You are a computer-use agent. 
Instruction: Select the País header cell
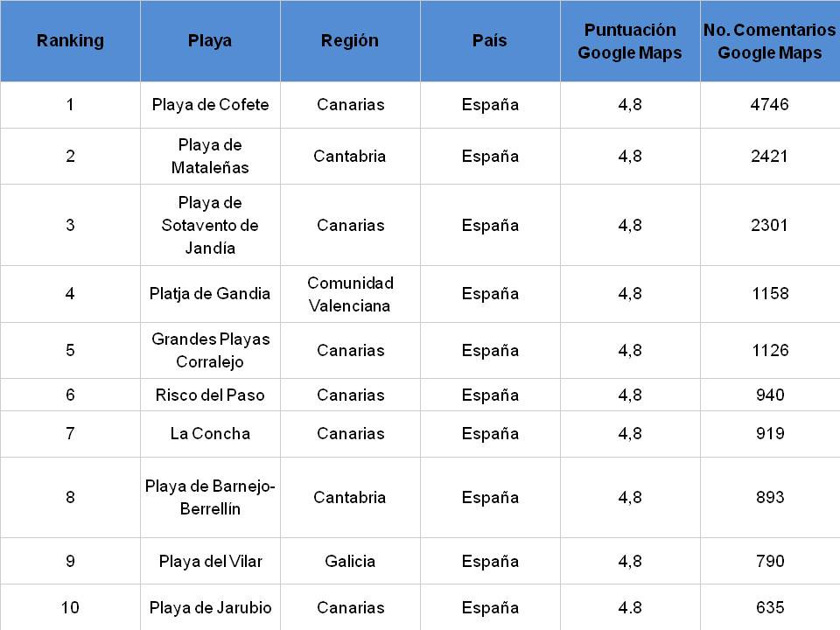coord(490,41)
